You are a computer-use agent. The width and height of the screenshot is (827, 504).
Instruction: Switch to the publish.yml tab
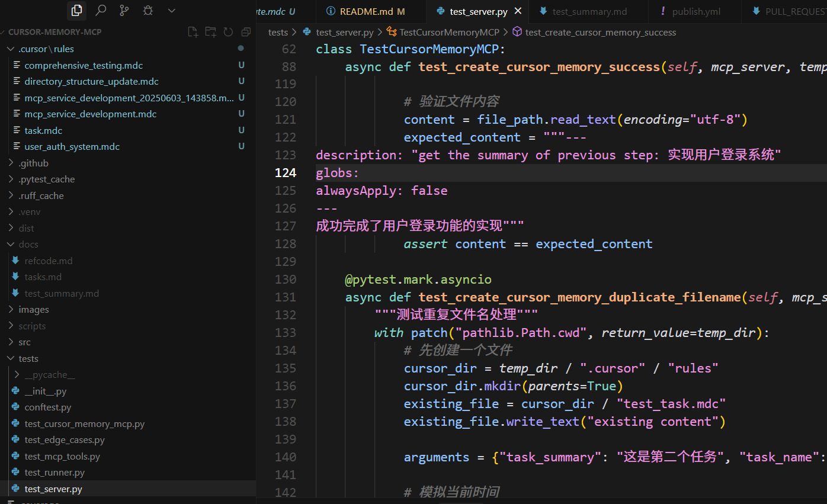[696, 11]
